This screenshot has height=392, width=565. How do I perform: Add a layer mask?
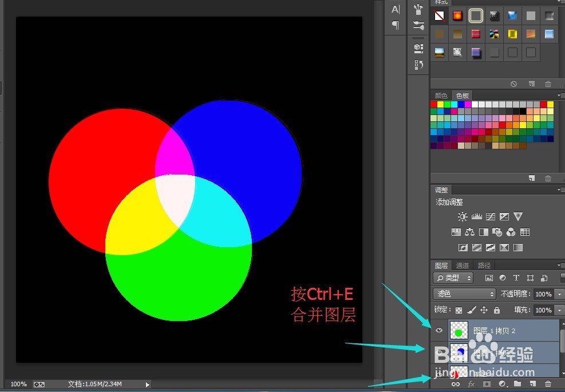click(x=487, y=384)
